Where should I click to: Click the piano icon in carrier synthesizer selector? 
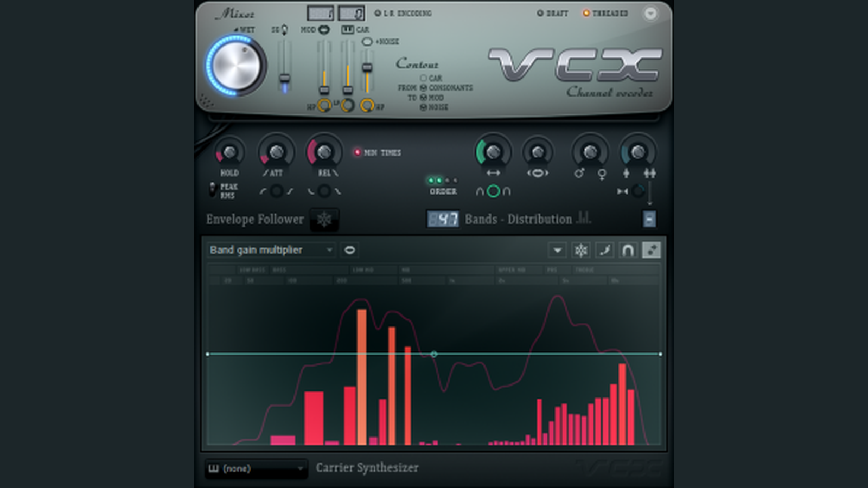click(x=214, y=468)
